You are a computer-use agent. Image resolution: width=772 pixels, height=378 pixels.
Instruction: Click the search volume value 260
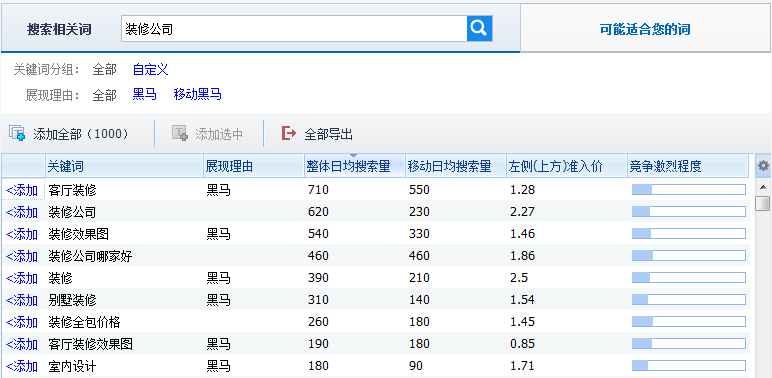pyautogui.click(x=318, y=322)
